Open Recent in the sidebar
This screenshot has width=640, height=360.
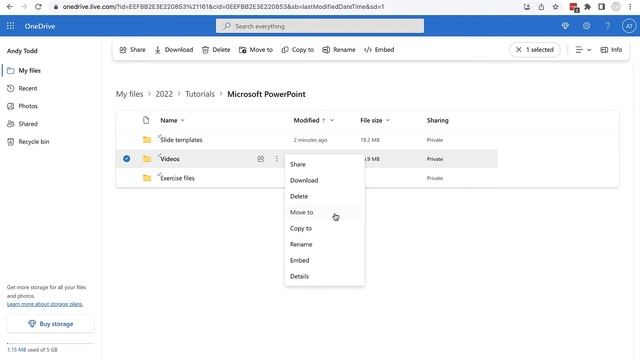click(x=28, y=88)
